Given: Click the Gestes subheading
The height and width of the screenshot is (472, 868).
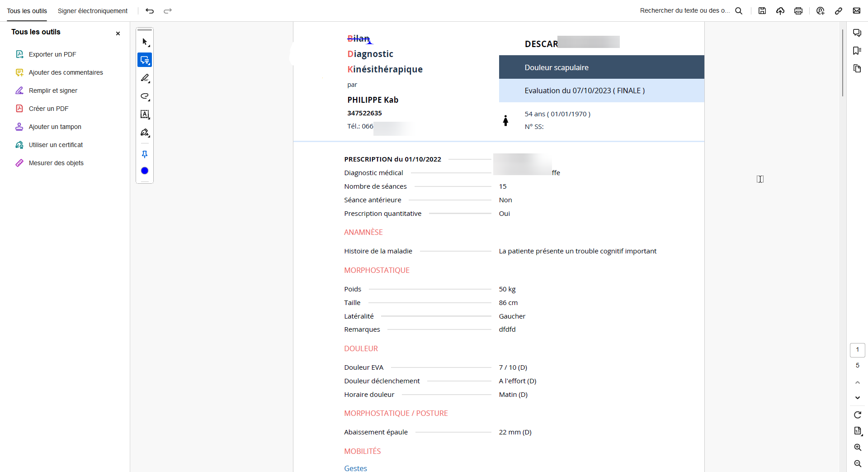Looking at the screenshot, I should [356, 468].
